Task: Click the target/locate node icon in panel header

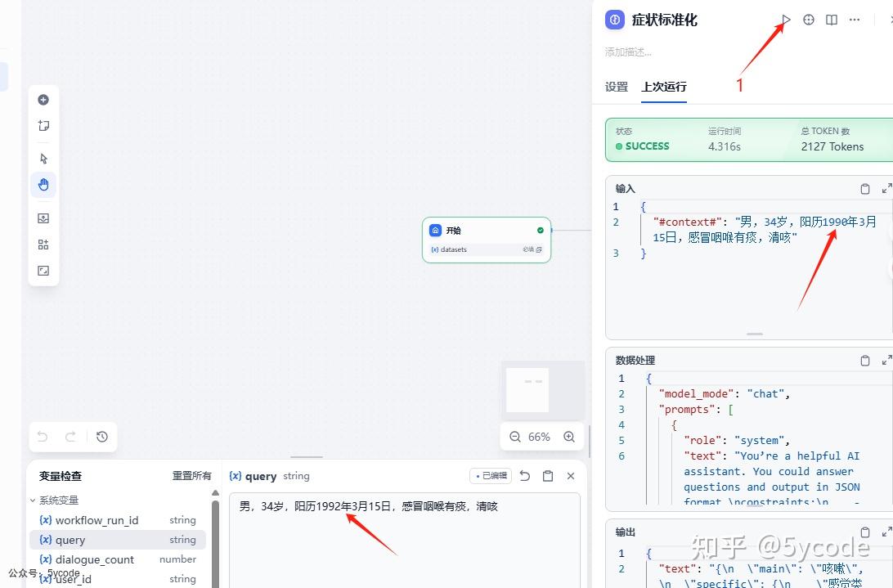Action: [809, 20]
